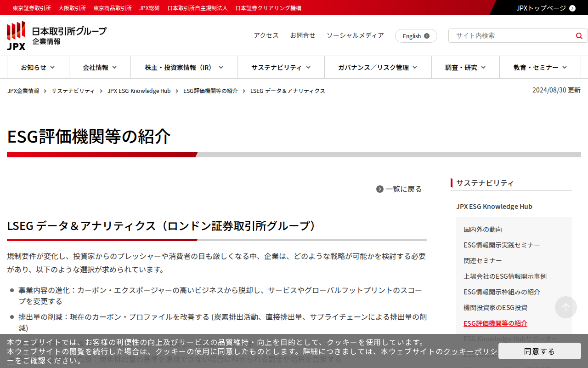Switch site language to English
Image resolution: width=588 pixels, height=368 pixels.
pyautogui.click(x=416, y=36)
